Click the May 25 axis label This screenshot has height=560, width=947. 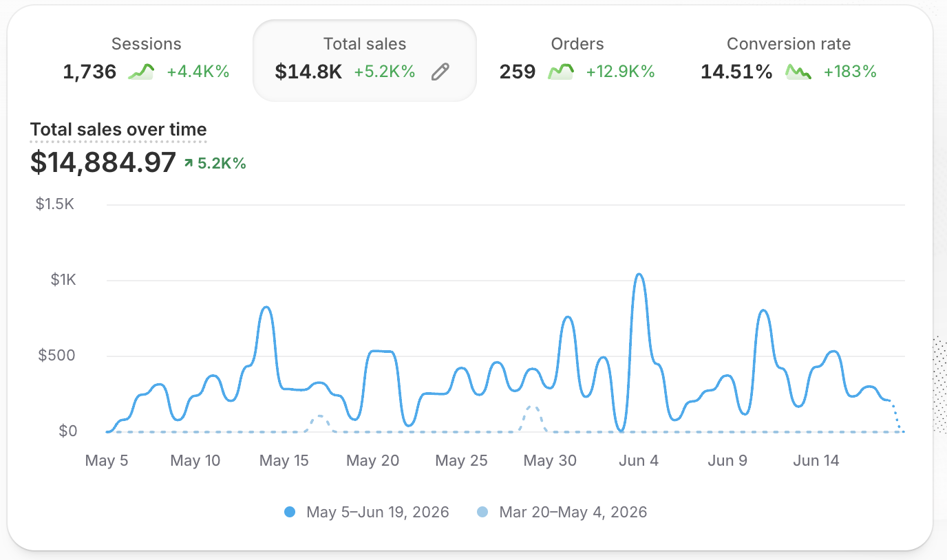461,461
